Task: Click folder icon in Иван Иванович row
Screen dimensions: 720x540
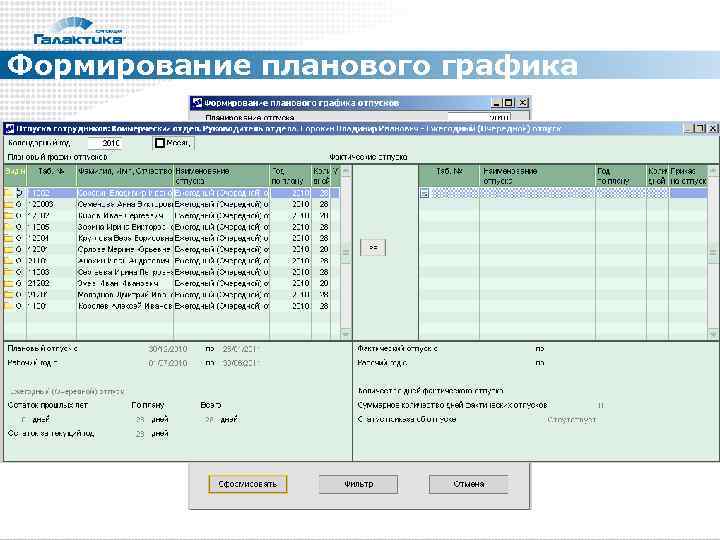Action: [x=8, y=283]
